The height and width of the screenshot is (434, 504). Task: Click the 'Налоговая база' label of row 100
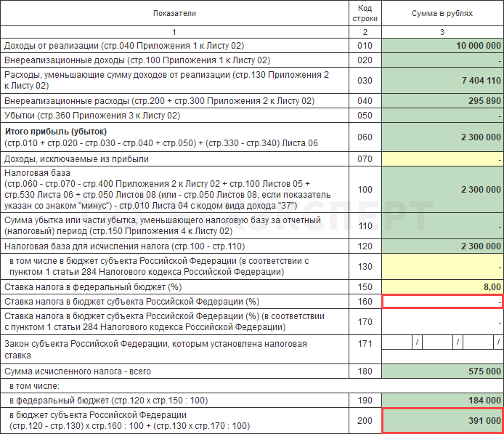click(x=37, y=173)
